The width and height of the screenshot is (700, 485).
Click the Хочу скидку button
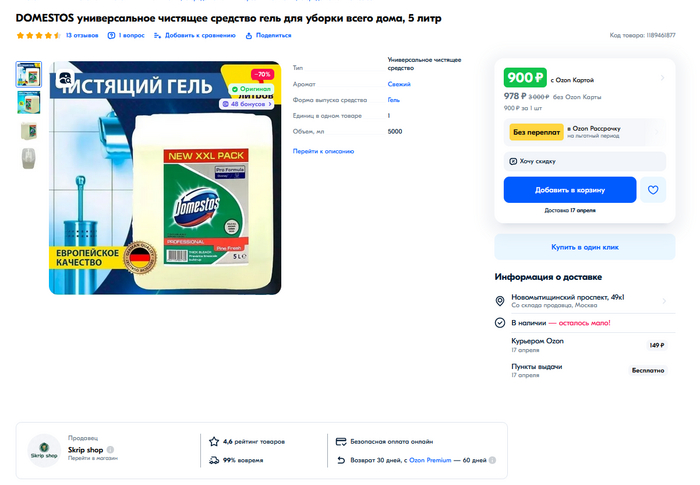tap(585, 161)
